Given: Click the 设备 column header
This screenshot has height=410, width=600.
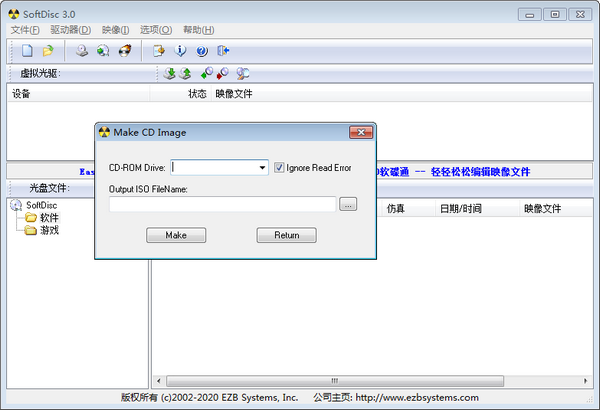Looking at the screenshot, I should pos(78,94).
